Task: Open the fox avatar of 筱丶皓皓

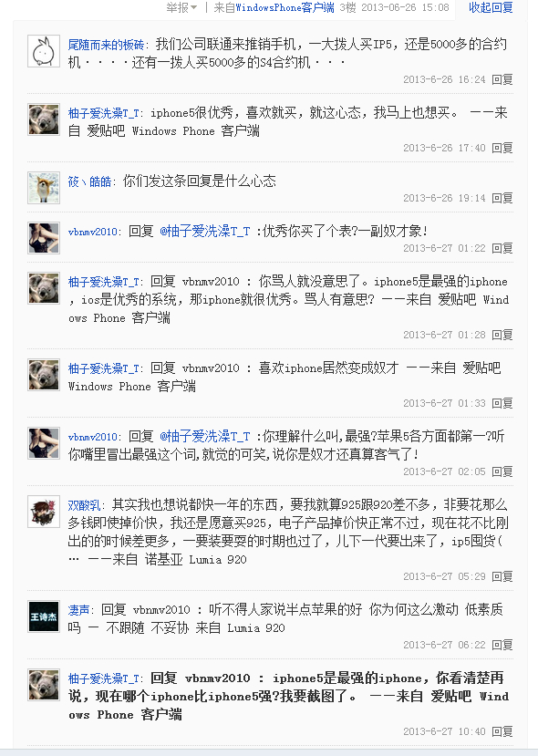Action: point(44,188)
